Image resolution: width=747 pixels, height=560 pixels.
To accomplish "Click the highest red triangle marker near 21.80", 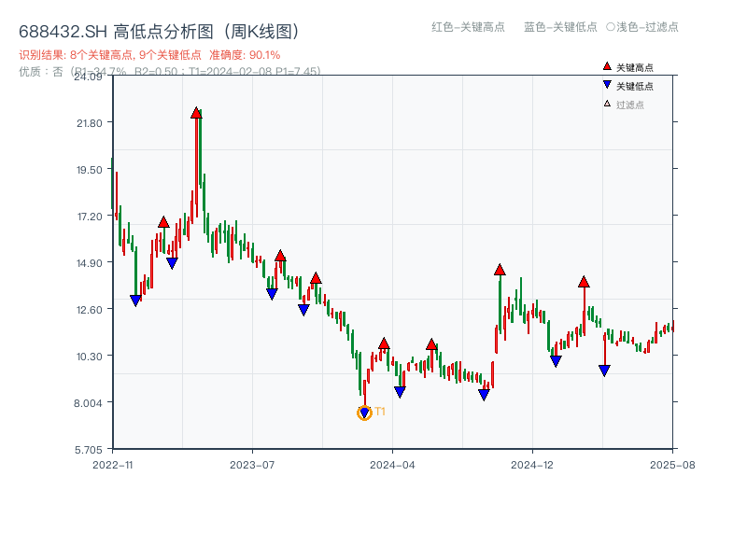I will coord(196,111).
